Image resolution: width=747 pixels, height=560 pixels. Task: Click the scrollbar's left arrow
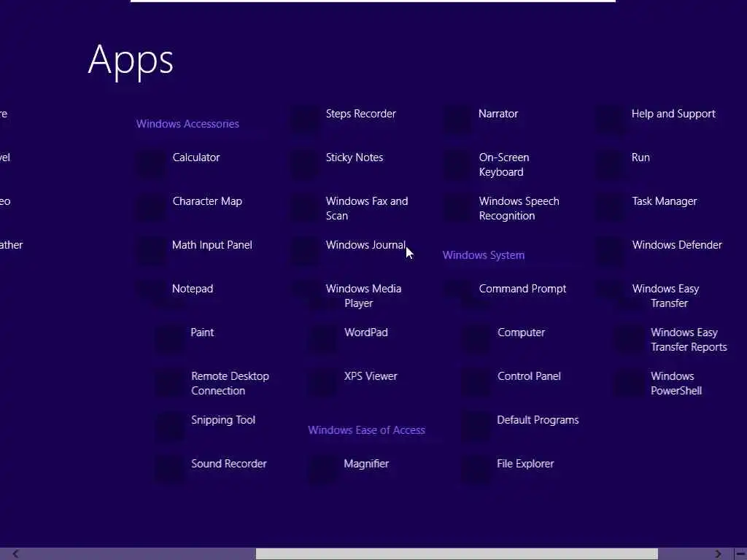[15, 554]
